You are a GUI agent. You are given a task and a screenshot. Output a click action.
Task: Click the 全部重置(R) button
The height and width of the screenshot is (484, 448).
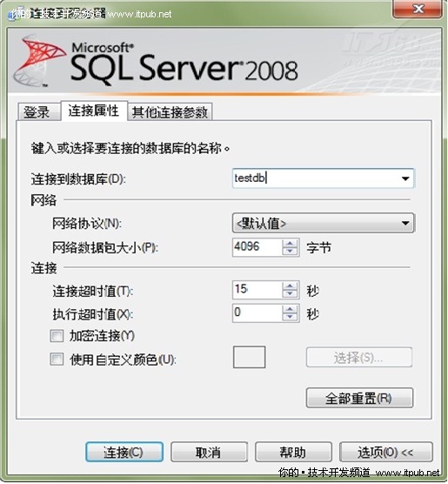[x=359, y=398]
